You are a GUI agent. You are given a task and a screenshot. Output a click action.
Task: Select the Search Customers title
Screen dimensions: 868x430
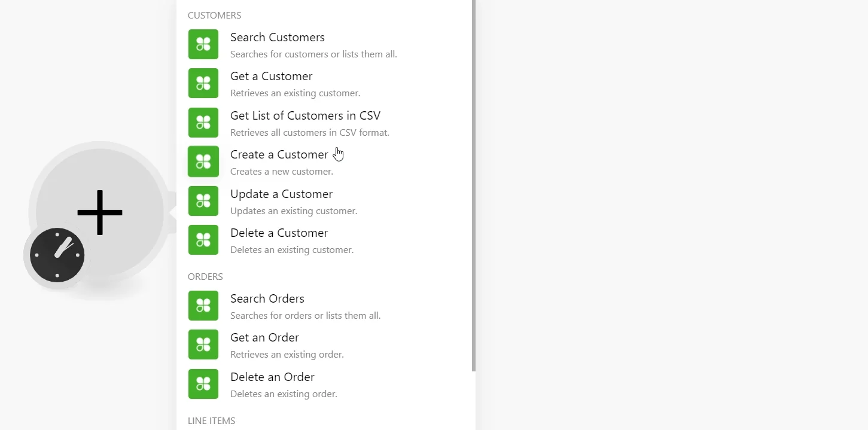[x=278, y=37]
